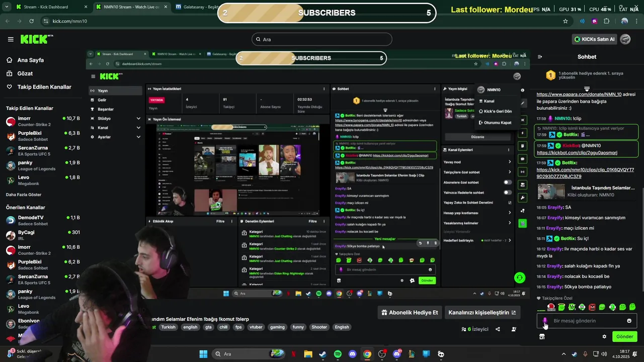Open Netflix from the taskbar

(x=293, y=354)
